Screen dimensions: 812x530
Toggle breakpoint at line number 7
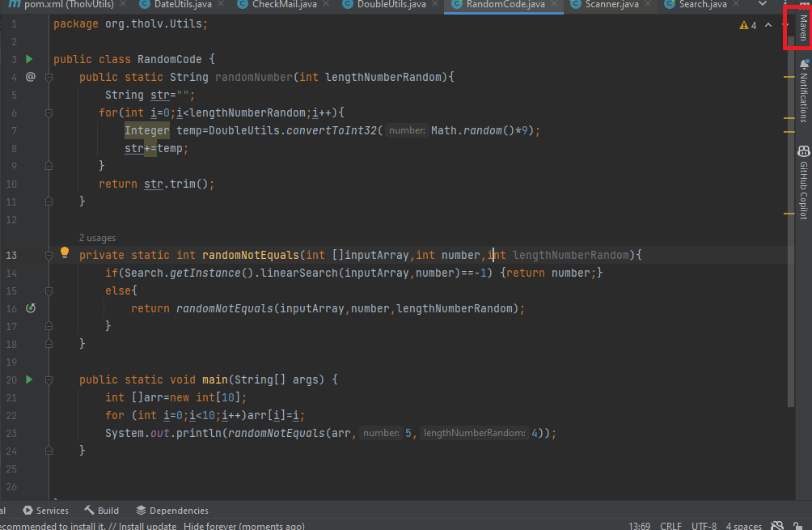[x=14, y=130]
